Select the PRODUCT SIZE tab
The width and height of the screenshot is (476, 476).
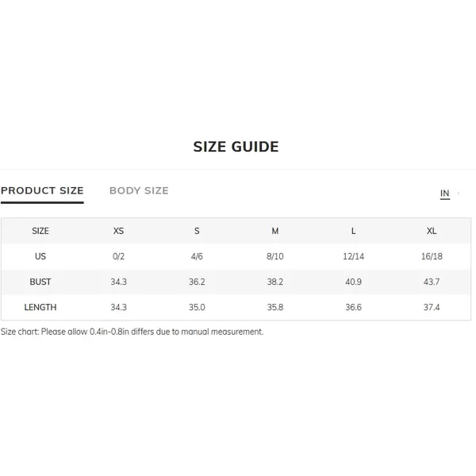click(x=42, y=190)
